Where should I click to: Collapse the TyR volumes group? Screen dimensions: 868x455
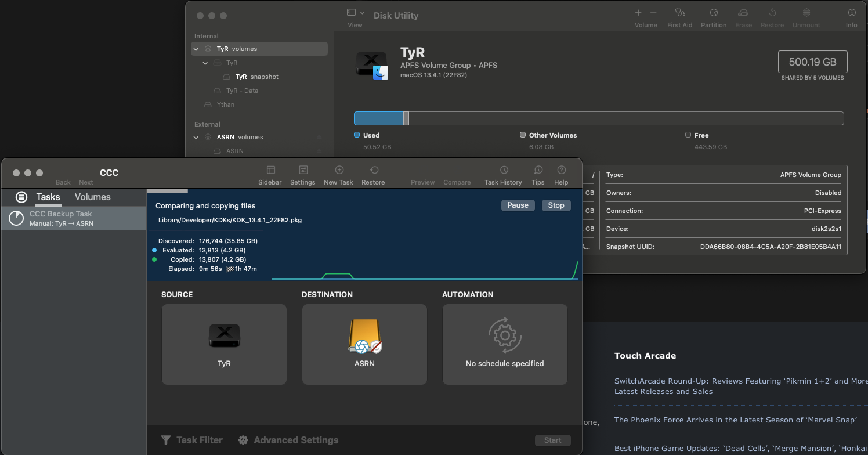196,49
